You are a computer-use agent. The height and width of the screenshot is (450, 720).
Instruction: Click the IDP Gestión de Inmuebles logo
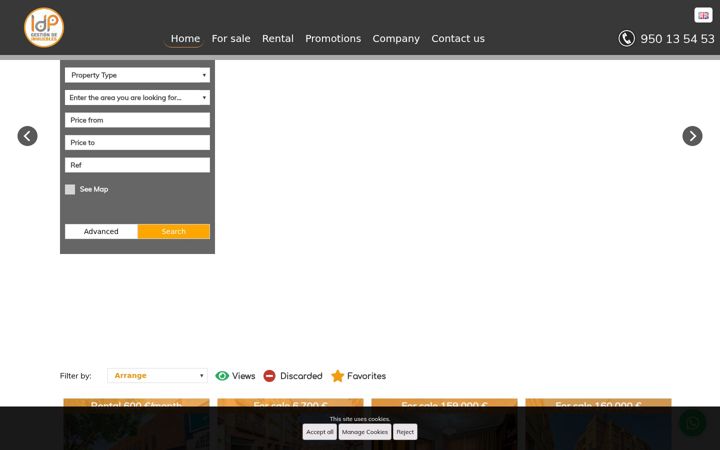click(44, 28)
